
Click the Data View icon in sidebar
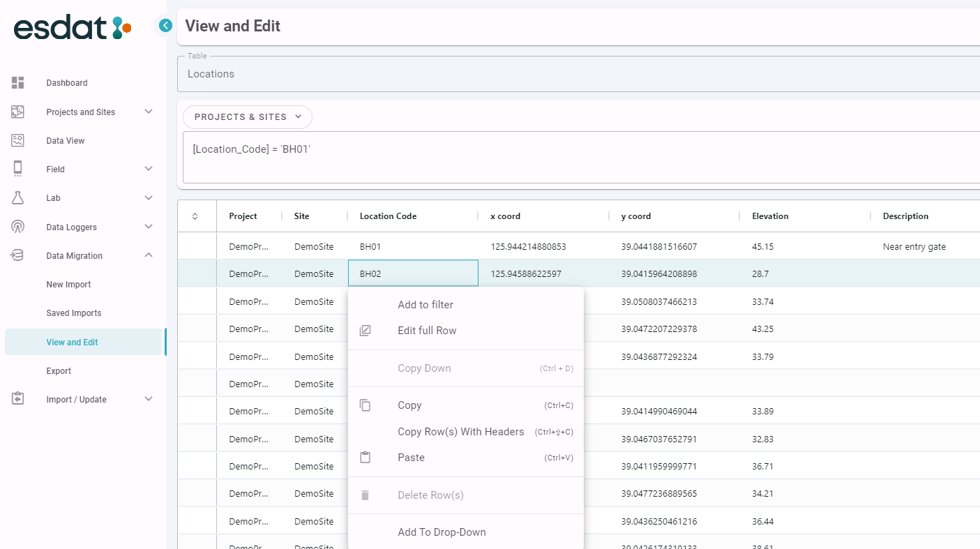(18, 140)
